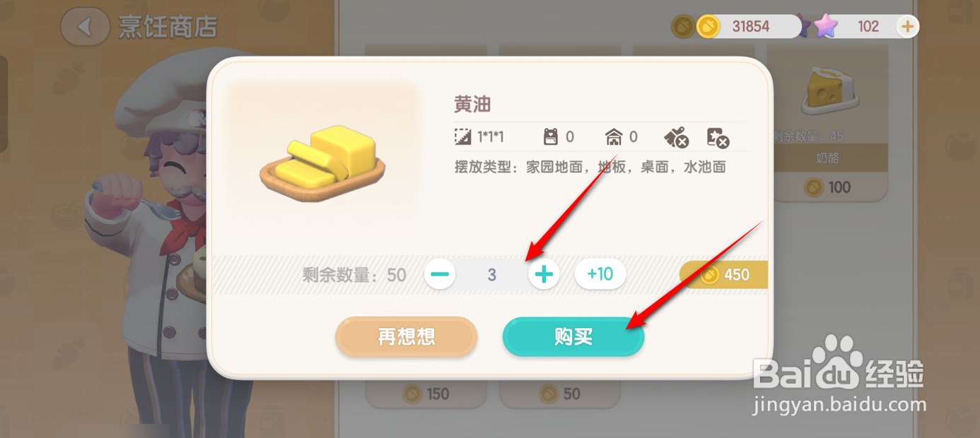Image resolution: width=980 pixels, height=438 pixels.
Task: Increase butter quantity with plus button
Action: (x=544, y=274)
